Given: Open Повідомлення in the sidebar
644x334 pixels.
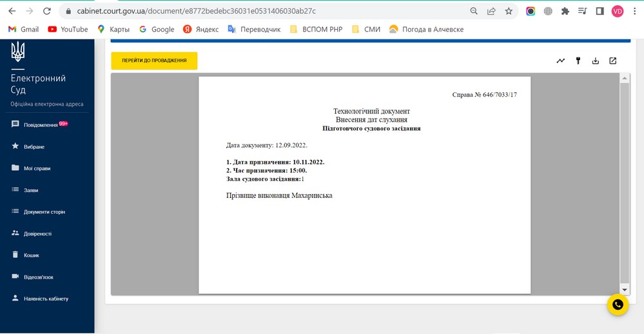Looking at the screenshot, I should coord(41,125).
